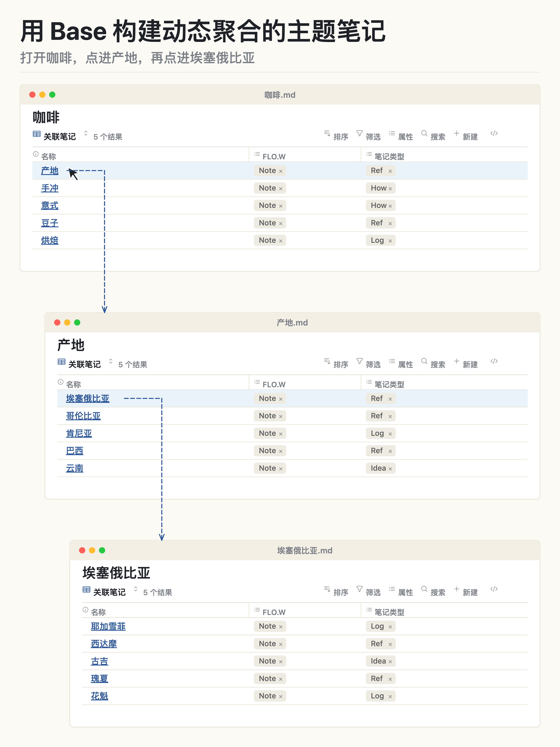Click table view icon in 埃塞俄比亚.md window

[86, 590]
